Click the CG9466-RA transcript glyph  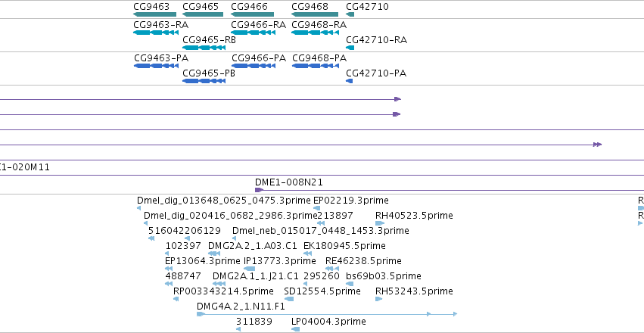point(253,33)
